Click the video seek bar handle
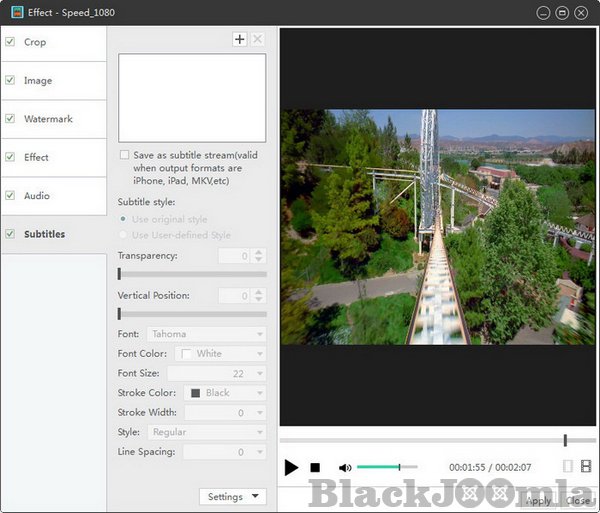This screenshot has height=513, width=600. pos(565,440)
